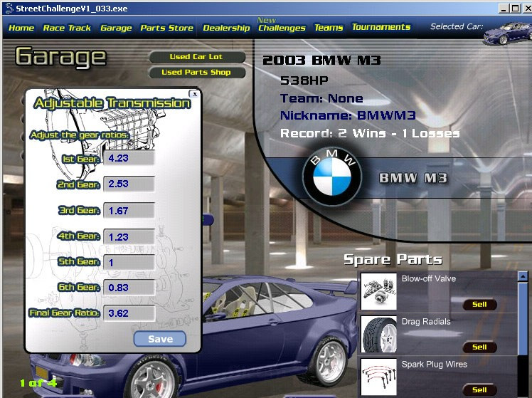
Task: Open the Garage menu item
Action: point(116,28)
